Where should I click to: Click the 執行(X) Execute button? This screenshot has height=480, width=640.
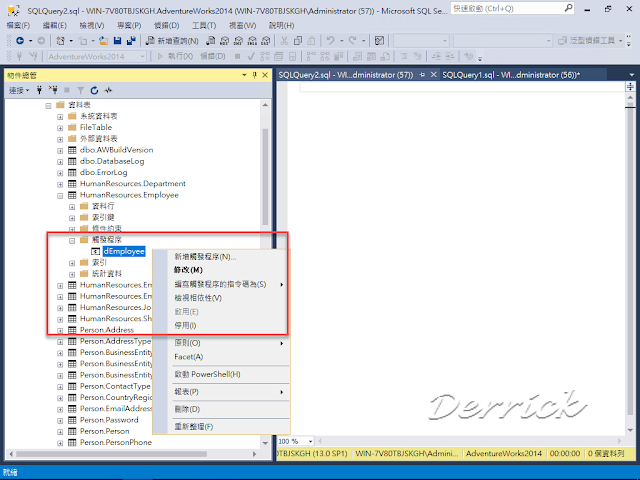pos(175,56)
